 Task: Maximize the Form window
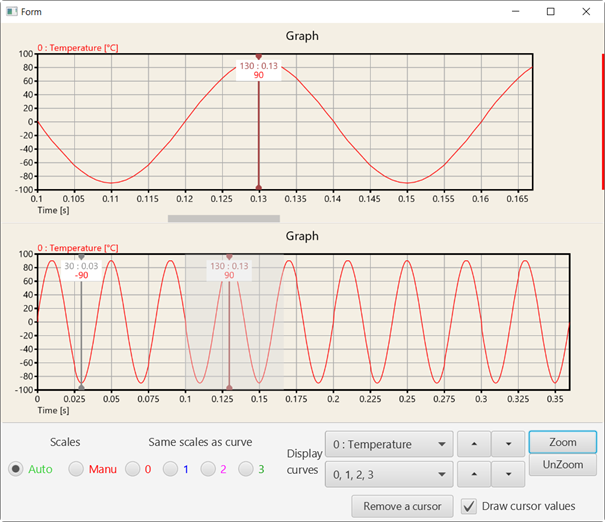click(x=551, y=12)
